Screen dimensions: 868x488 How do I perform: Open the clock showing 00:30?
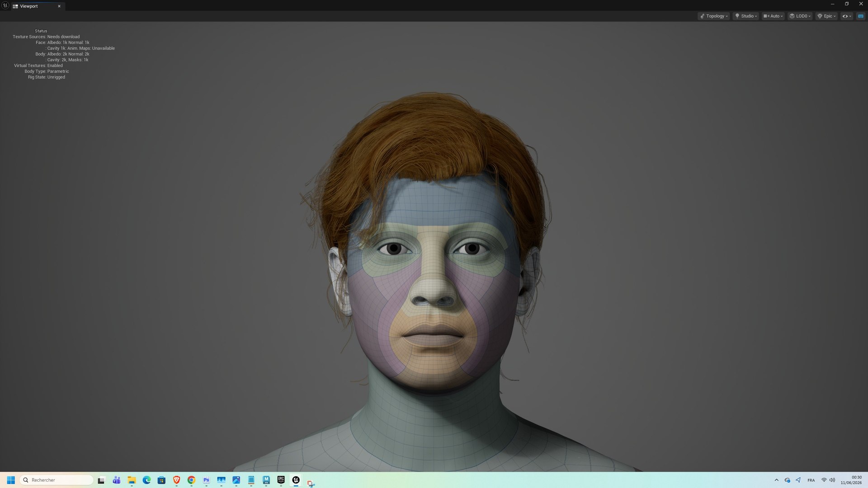[851, 480]
